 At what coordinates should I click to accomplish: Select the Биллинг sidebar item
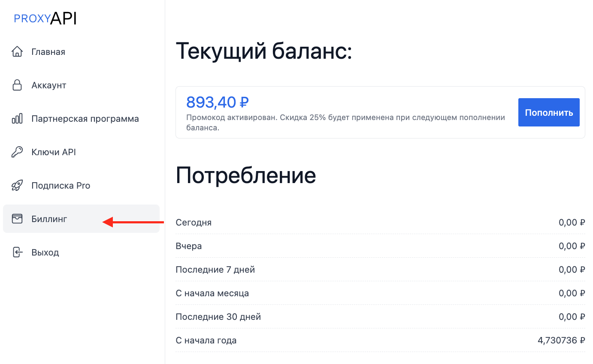pyautogui.click(x=49, y=219)
